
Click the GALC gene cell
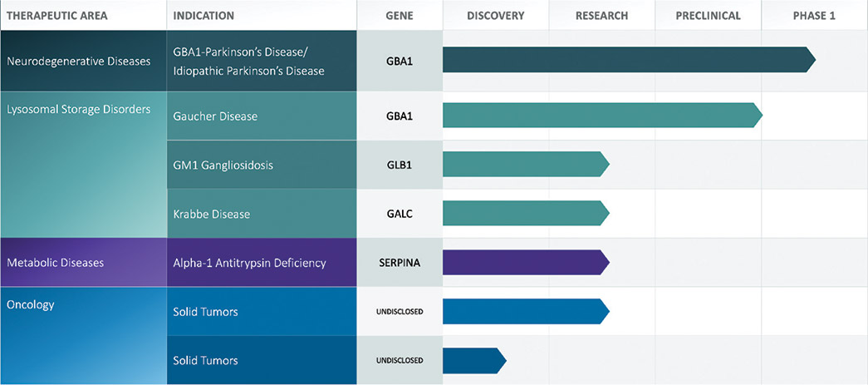click(x=399, y=214)
